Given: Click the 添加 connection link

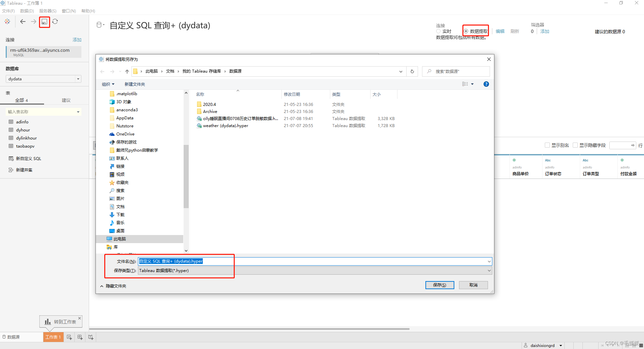Looking at the screenshot, I should pos(77,40).
